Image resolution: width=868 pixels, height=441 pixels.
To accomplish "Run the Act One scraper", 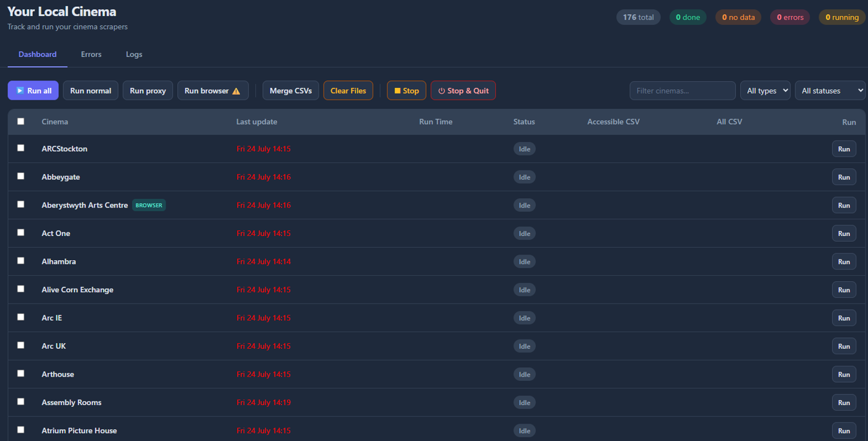I will tap(844, 234).
